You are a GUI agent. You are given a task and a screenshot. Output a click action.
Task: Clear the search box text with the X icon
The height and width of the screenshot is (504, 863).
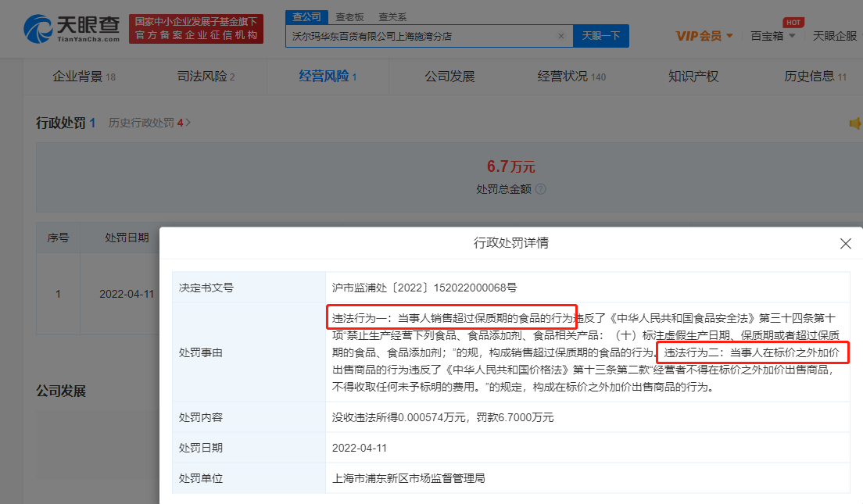(x=560, y=36)
